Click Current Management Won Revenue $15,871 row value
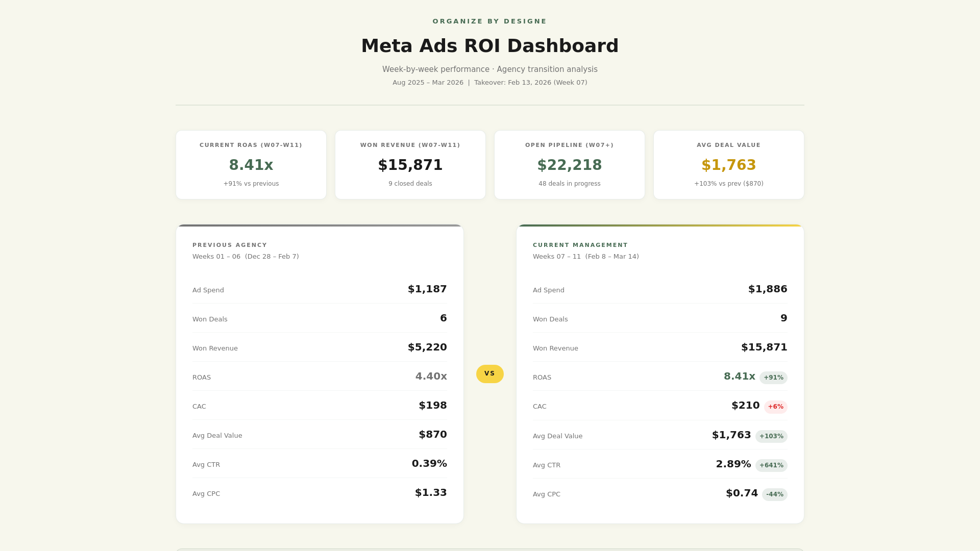Image resolution: width=980 pixels, height=551 pixels. (x=764, y=347)
